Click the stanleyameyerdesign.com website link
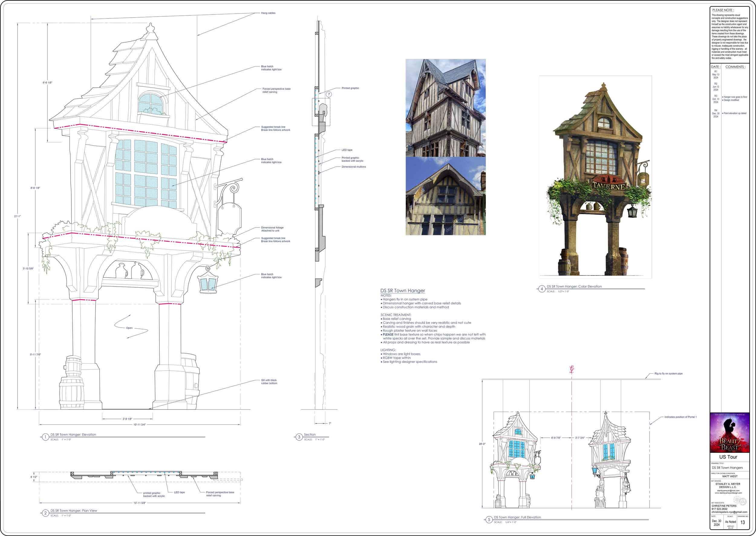Image resolution: width=756 pixels, height=536 pixels. [728, 493]
